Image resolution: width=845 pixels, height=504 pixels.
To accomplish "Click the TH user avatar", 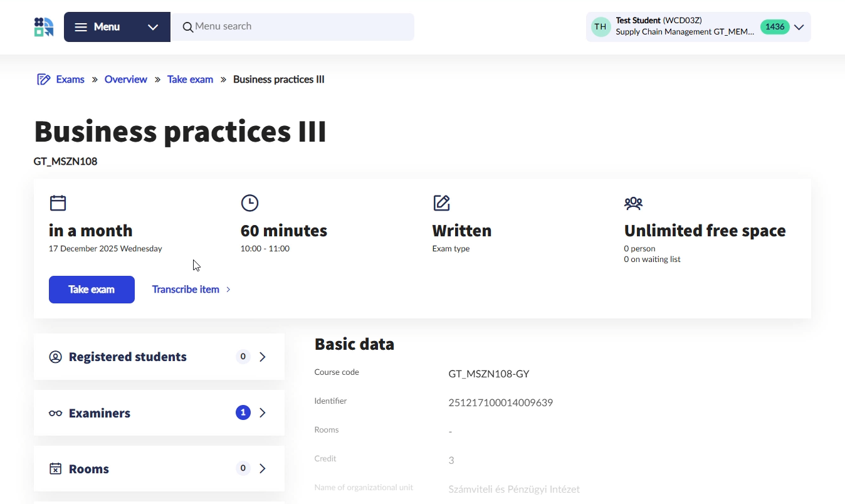I will click(601, 27).
